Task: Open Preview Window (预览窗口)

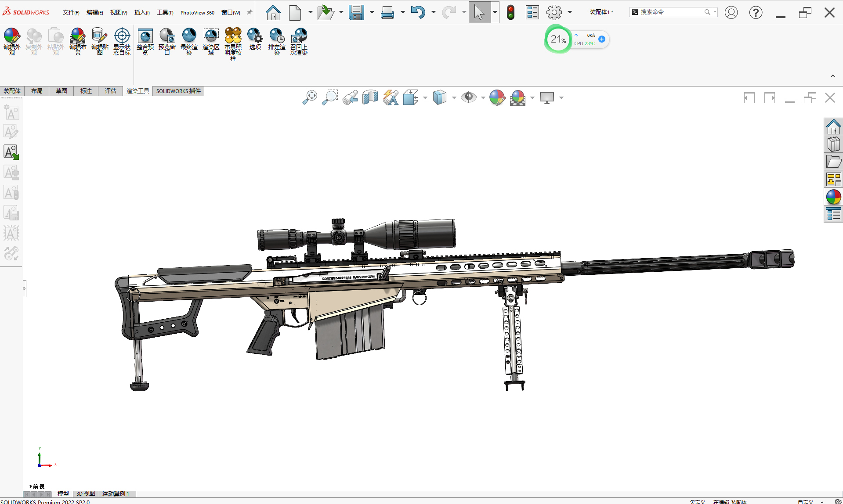Action: 167,42
